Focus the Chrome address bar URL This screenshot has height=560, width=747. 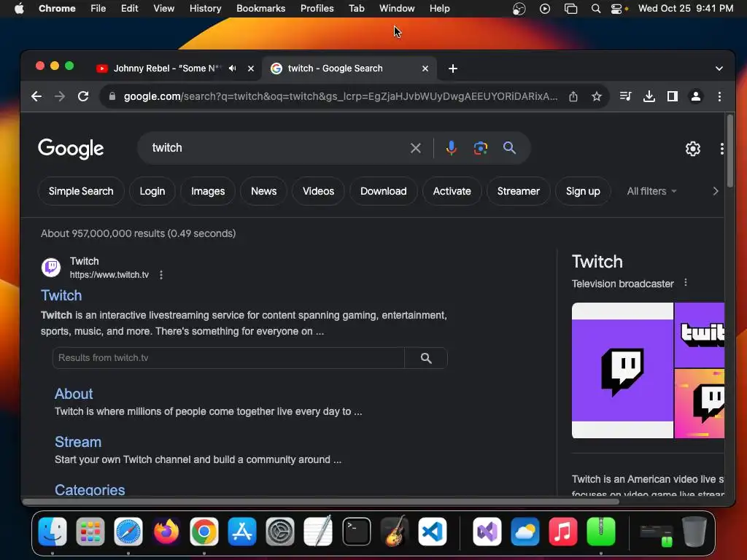[x=340, y=97]
